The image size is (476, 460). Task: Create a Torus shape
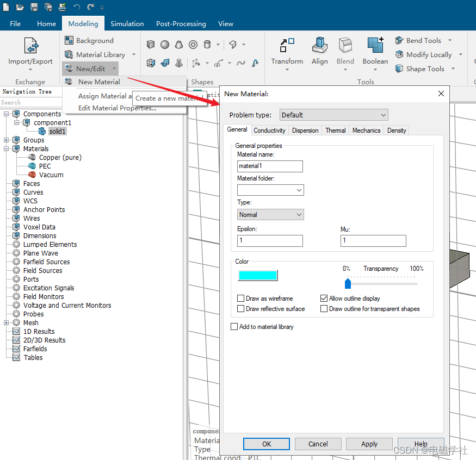pos(193,45)
